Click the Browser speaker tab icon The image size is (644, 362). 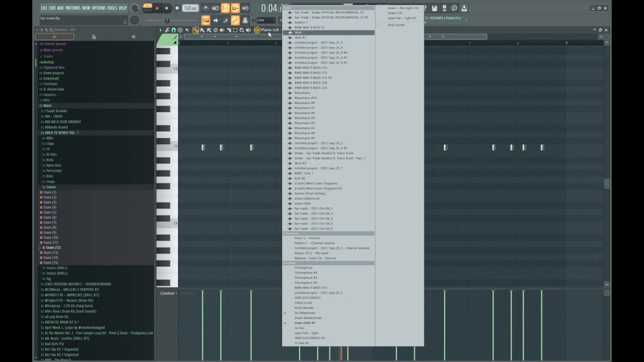click(133, 37)
